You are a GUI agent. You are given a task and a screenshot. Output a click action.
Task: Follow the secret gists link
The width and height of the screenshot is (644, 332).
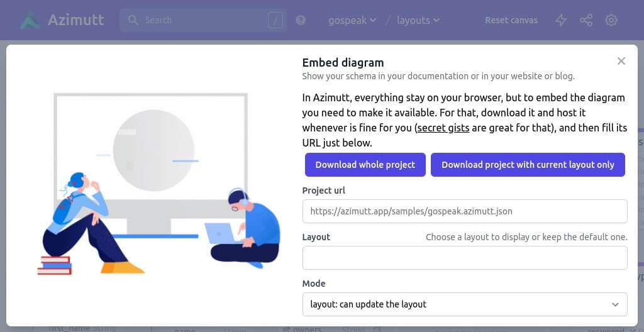(442, 128)
